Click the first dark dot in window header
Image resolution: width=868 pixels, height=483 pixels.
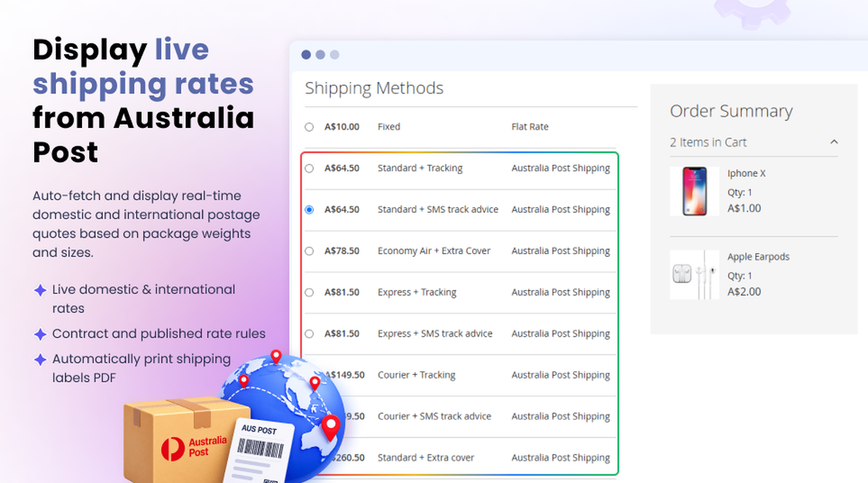pyautogui.click(x=306, y=55)
